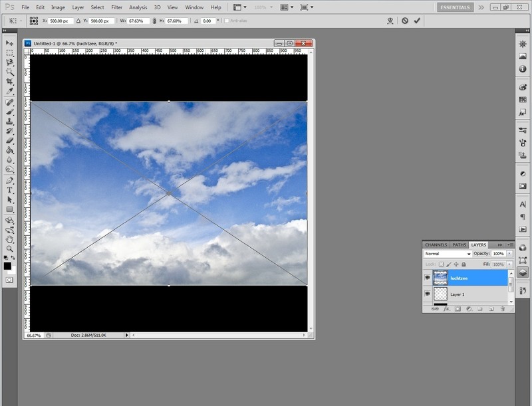Hide the luchtzee layer

tap(428, 278)
